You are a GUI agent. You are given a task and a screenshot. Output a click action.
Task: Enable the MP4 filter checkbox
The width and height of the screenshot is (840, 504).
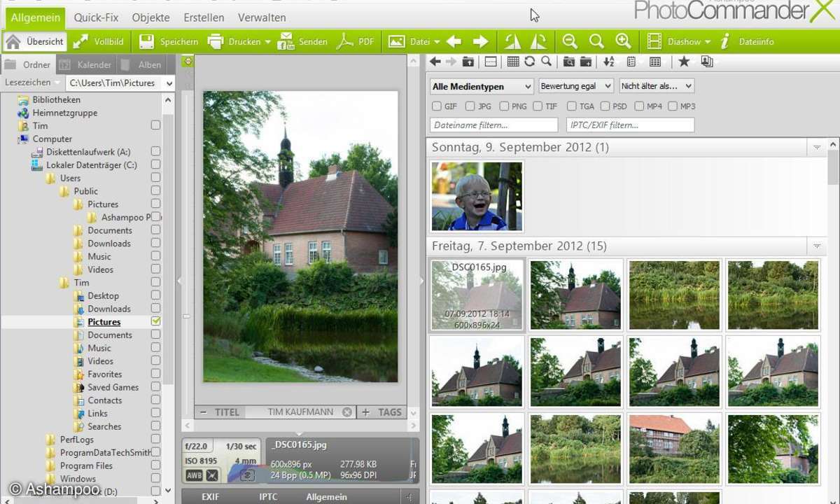coord(639,106)
